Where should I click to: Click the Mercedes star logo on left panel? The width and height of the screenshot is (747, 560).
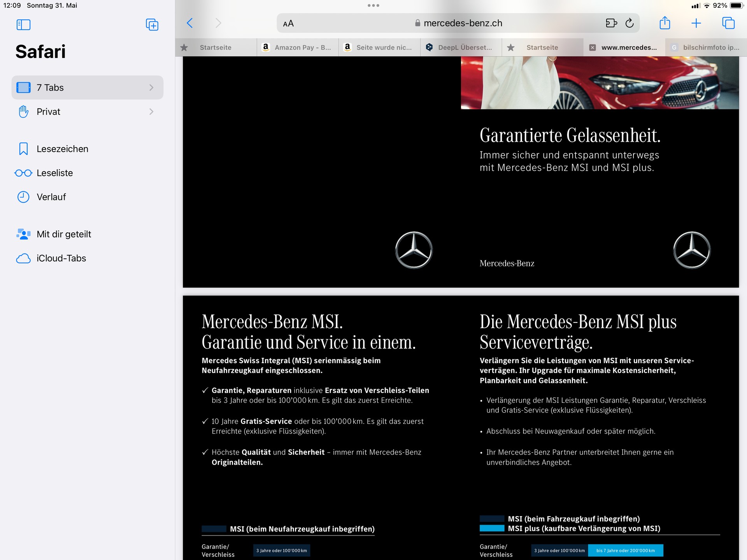tap(414, 250)
